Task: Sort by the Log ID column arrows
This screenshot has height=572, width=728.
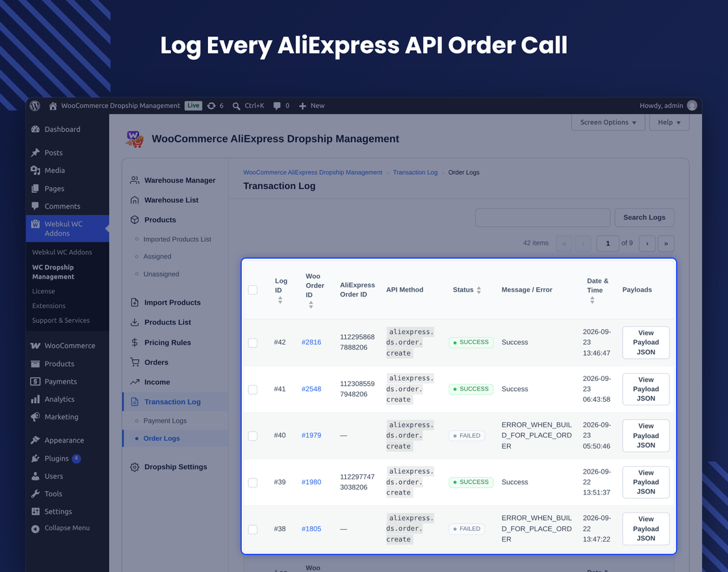Action: [280, 300]
